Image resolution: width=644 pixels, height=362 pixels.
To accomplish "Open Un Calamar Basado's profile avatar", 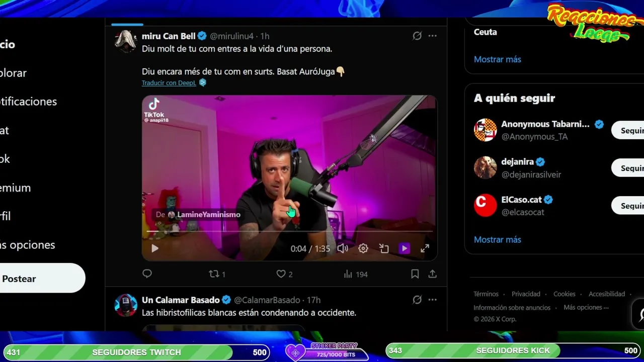I will pos(126,305).
